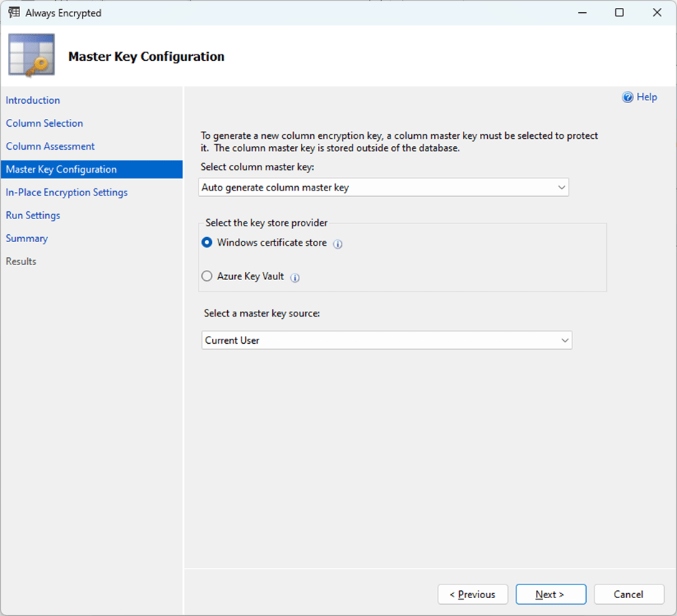Click the blue Help question mark icon
This screenshot has width=677, height=616.
[628, 97]
